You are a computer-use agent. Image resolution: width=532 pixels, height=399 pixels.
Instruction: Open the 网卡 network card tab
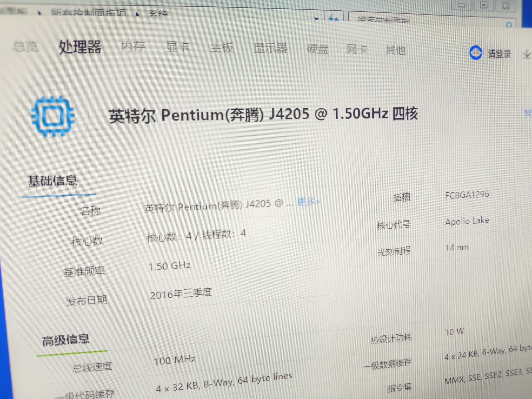point(357,49)
